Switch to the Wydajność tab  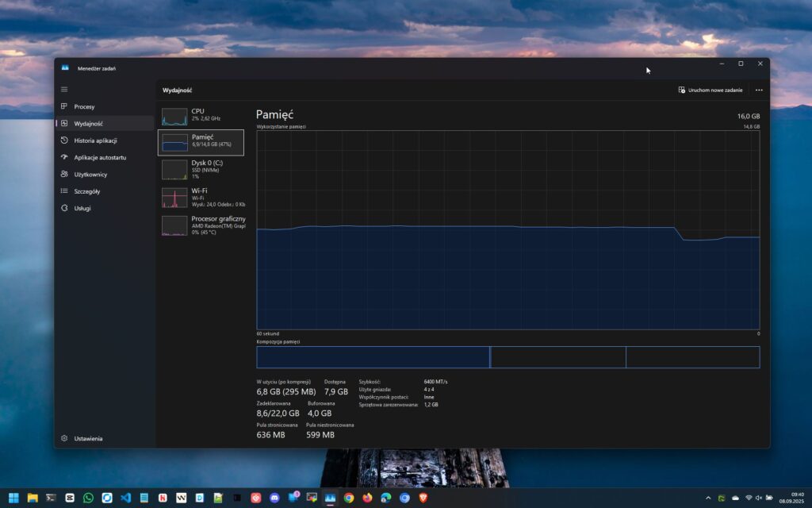[x=88, y=124]
